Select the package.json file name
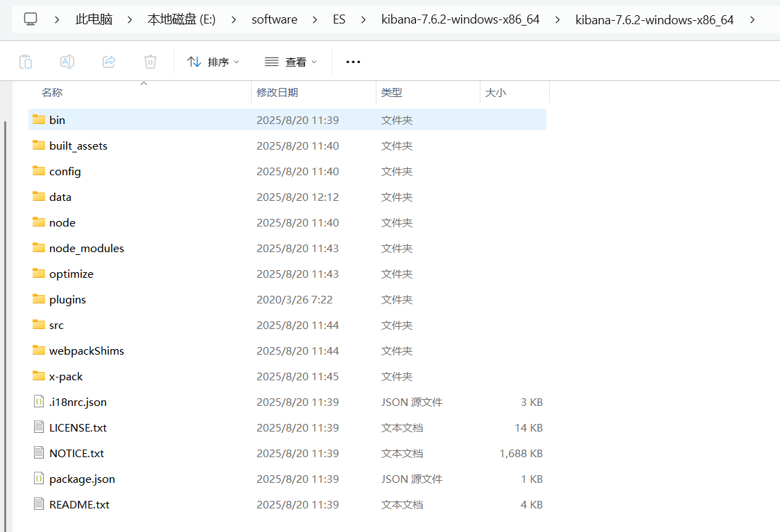Screen dimensions: 780x532 pos(82,479)
